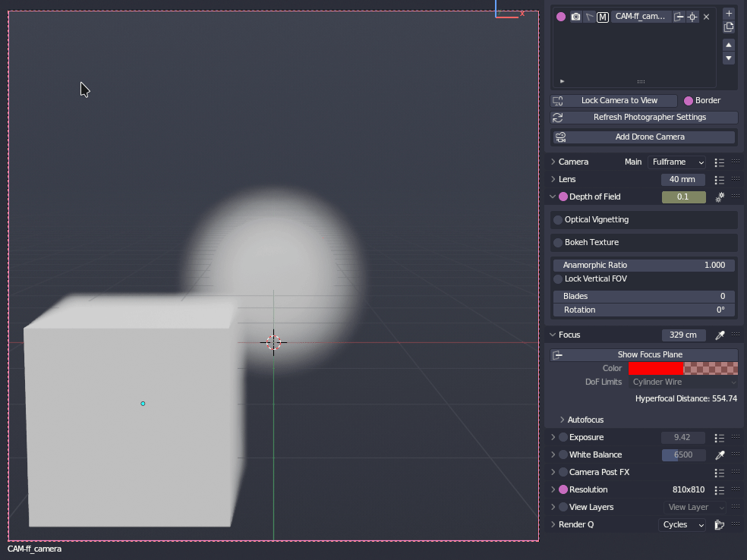The image size is (747, 560).
Task: Toggle Camera Post FX enable dot
Action: 563,472
